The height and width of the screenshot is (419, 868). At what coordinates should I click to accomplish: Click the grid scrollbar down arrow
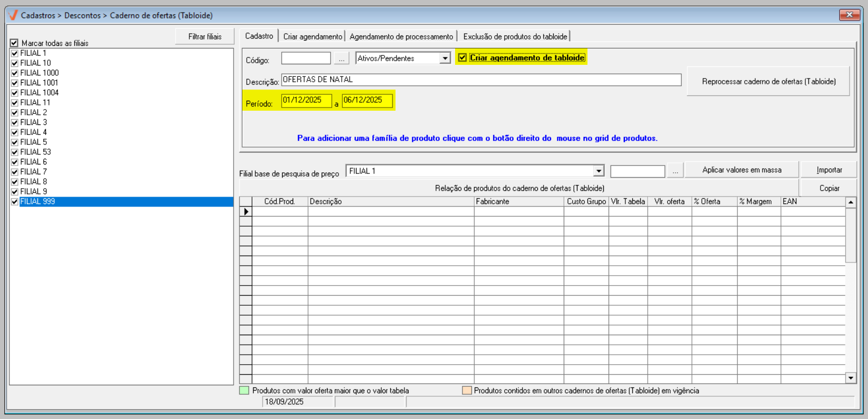[x=850, y=378]
